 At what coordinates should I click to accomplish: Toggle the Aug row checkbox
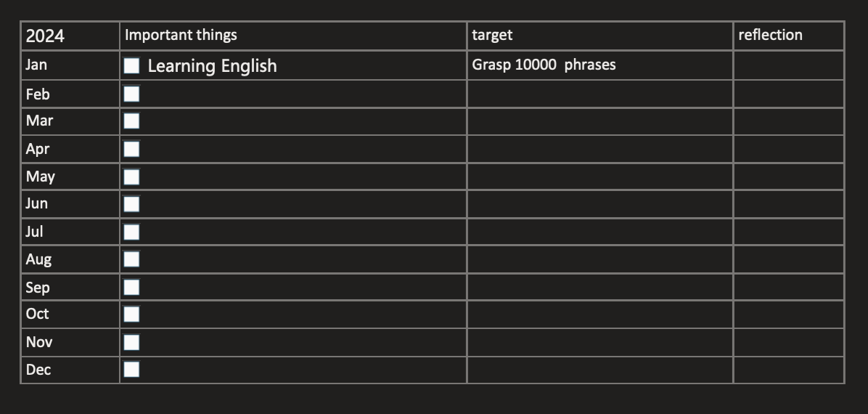131,259
